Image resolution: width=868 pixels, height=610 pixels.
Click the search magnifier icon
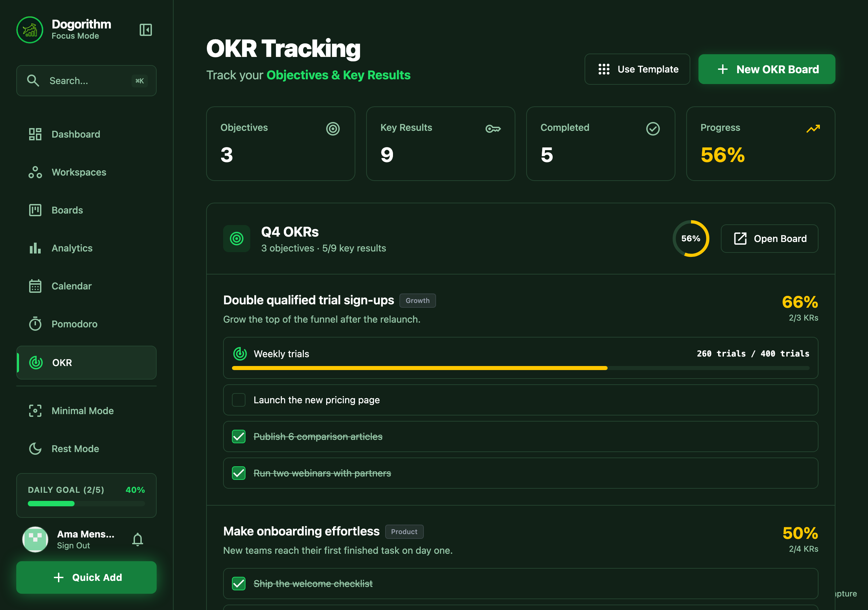[33, 81]
